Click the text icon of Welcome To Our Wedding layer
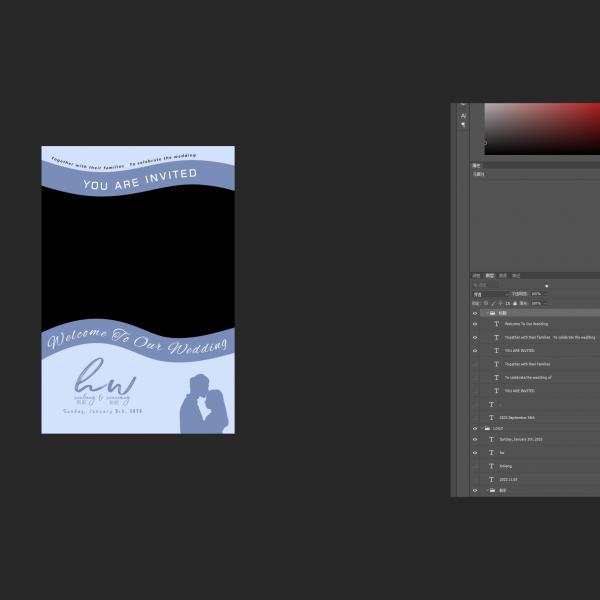Image resolution: width=600 pixels, height=600 pixels. pyautogui.click(x=497, y=324)
